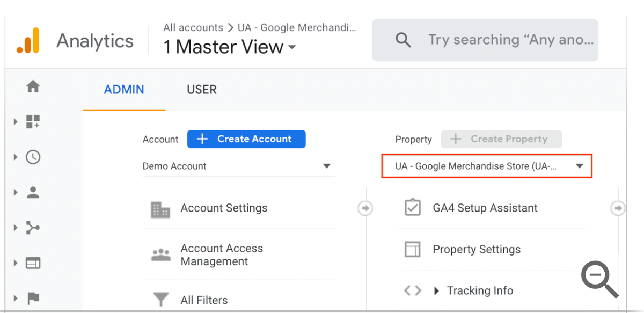Expand the Audience sidebar section arrow

pos(16,193)
